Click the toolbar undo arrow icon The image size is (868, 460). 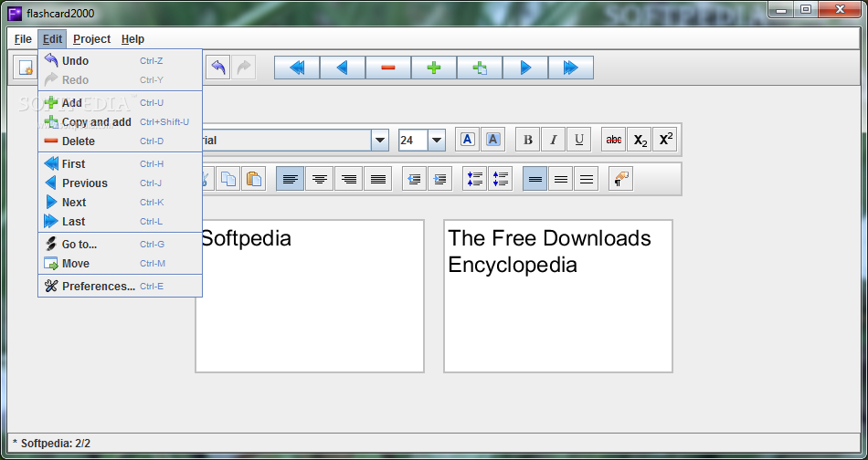(x=218, y=68)
